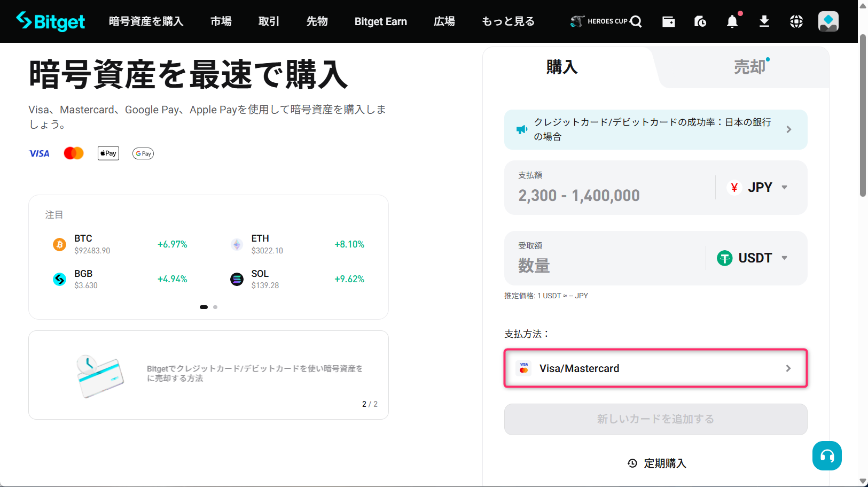This screenshot has width=868, height=487.
Task: Open the HEROES CUP banner
Action: click(x=601, y=21)
